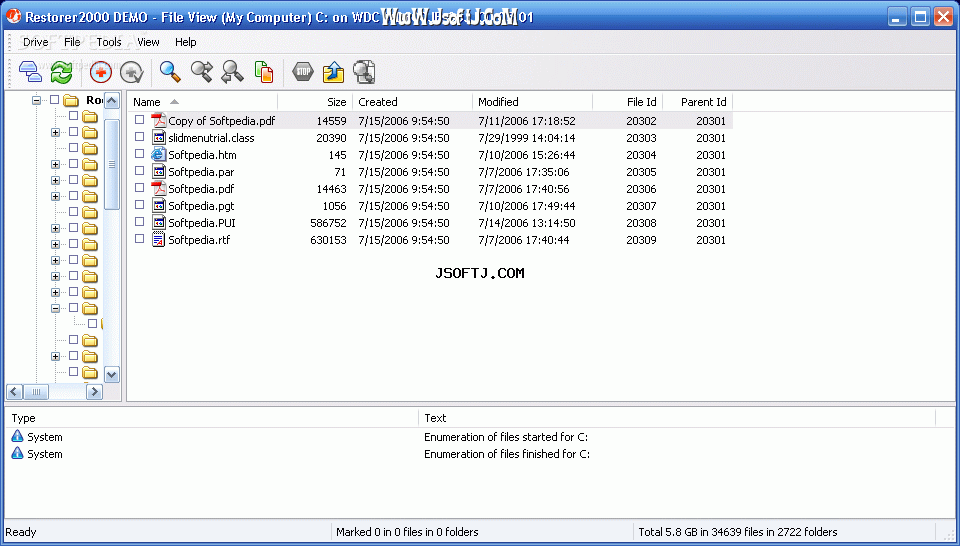Image resolution: width=960 pixels, height=546 pixels.
Task: Click the file icon beside Softpedia.par
Action: [x=159, y=171]
